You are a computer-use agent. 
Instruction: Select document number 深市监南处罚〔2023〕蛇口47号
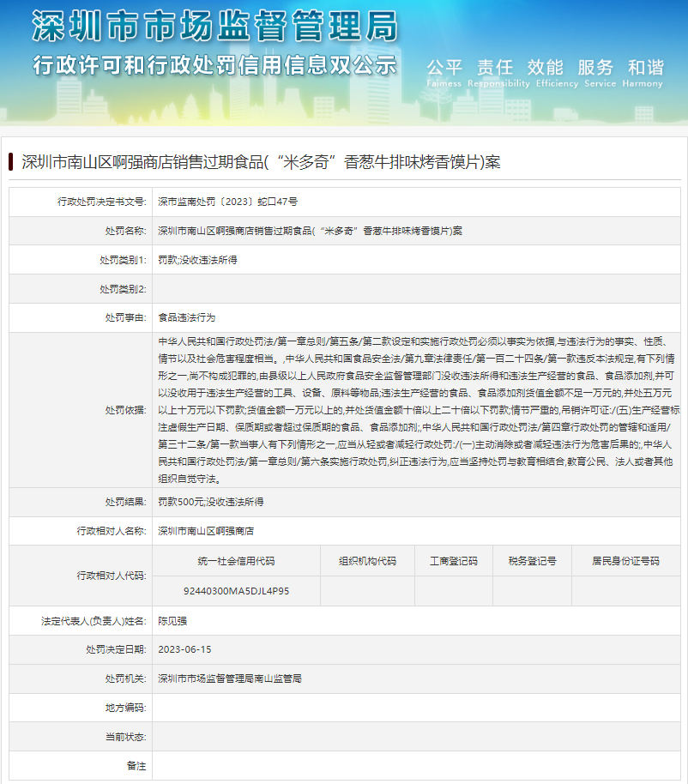[x=228, y=202]
